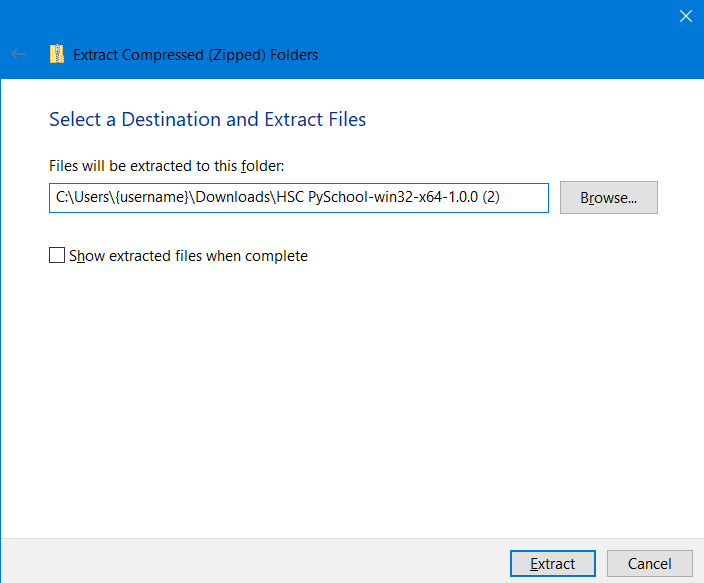This screenshot has height=583, width=704.
Task: Click the zipped folder icon in the title bar
Action: tap(56, 55)
